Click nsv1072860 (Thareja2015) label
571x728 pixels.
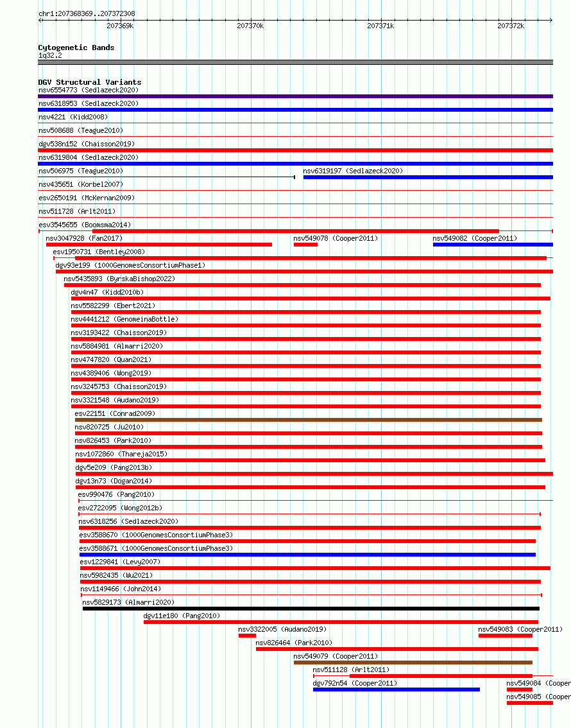point(121,454)
